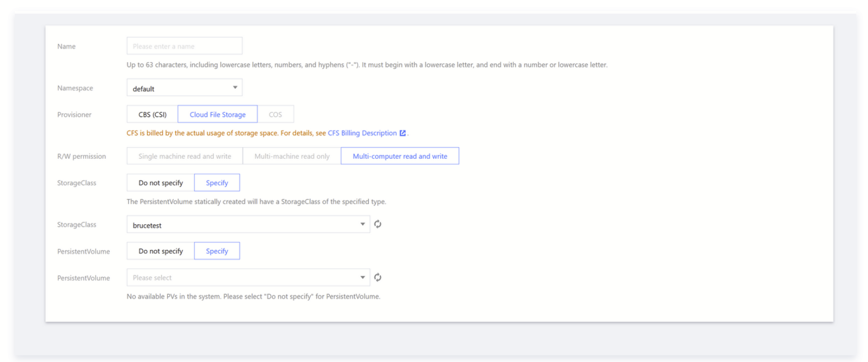
Task: Click external link icon beside CFS Billing Description
Action: click(403, 133)
